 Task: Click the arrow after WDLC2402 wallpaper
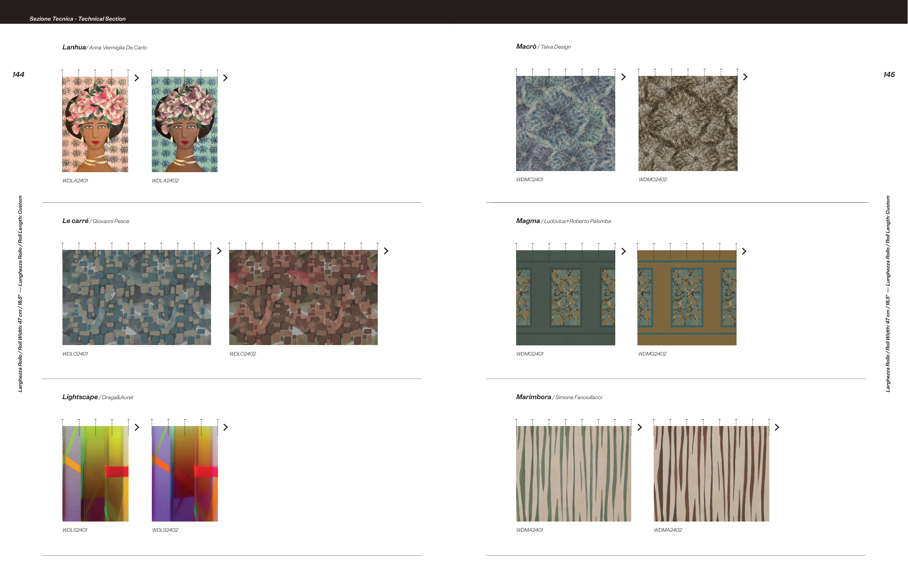click(x=386, y=251)
